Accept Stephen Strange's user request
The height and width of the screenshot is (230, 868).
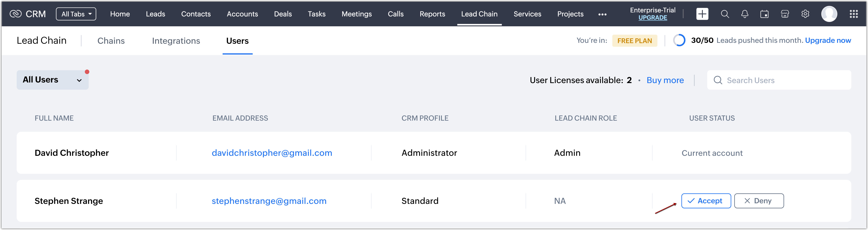(x=706, y=201)
